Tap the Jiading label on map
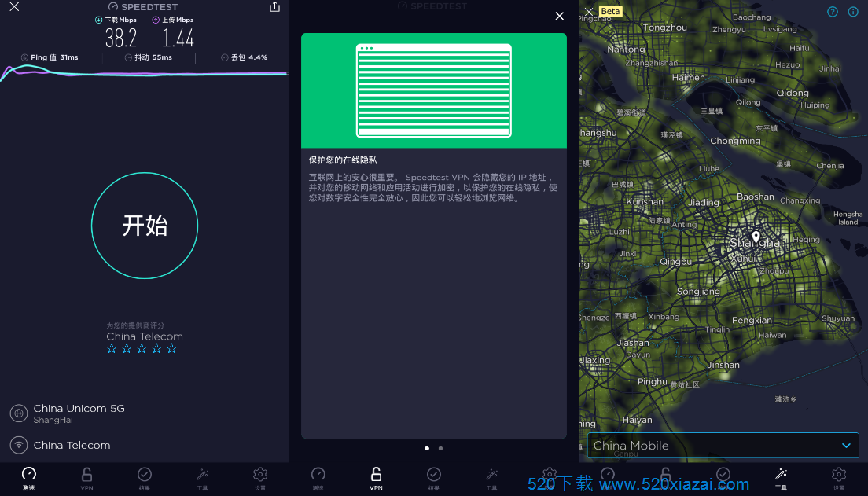Viewport: 868px width, 496px height. point(704,203)
